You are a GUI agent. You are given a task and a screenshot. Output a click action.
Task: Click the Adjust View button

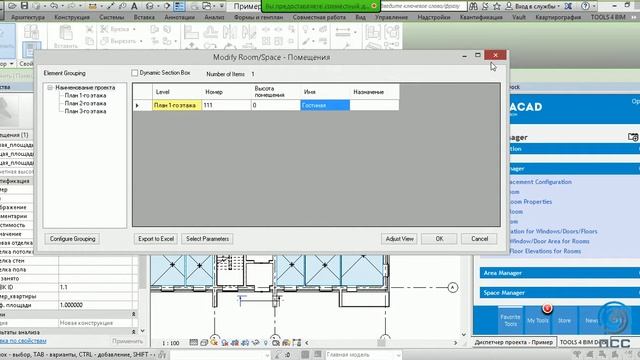(400, 239)
